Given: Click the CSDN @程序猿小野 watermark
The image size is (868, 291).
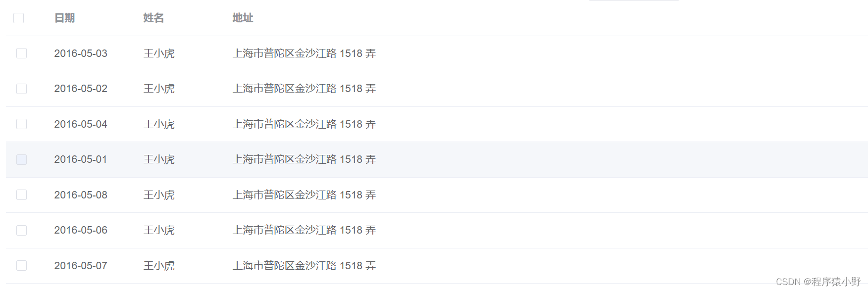Looking at the screenshot, I should (x=818, y=282).
